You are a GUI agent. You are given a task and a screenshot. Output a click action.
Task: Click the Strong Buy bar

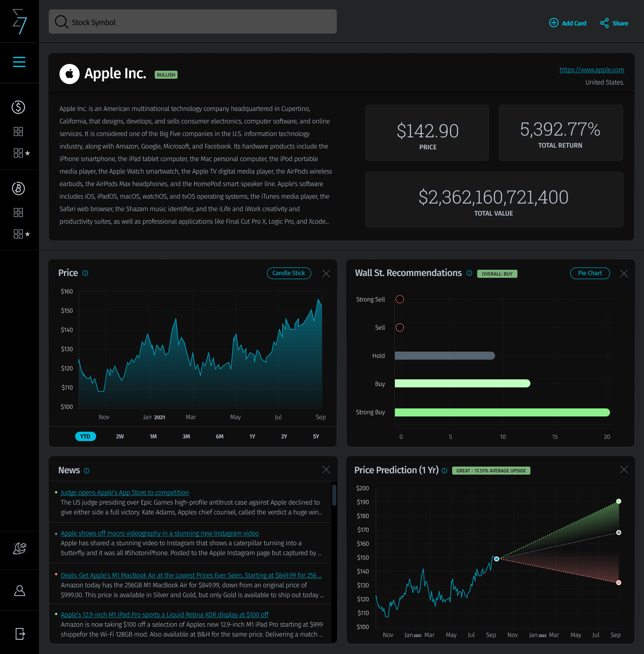click(502, 412)
